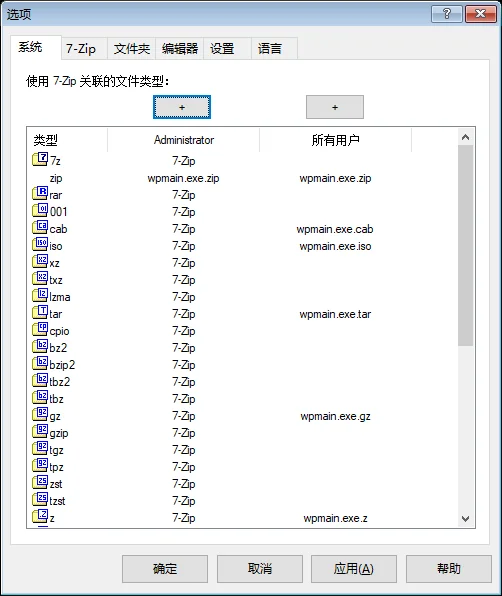Close the 选项 dialog window
This screenshot has width=502, height=596.
[480, 14]
